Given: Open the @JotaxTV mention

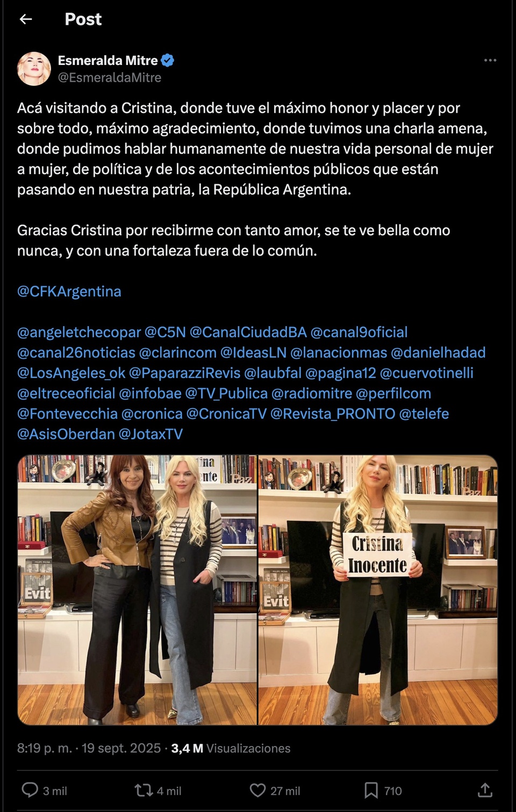Looking at the screenshot, I should pyautogui.click(x=150, y=434).
